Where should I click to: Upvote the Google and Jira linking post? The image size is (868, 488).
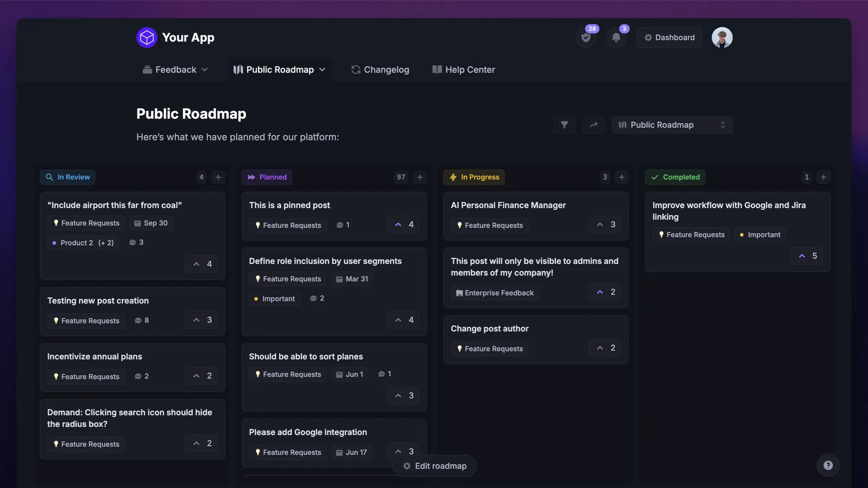point(807,256)
